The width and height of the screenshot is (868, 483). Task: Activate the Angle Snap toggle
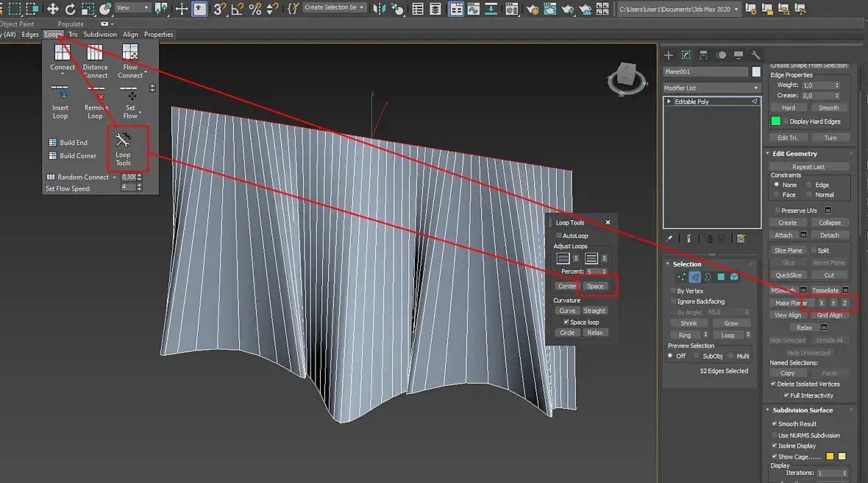point(238,9)
